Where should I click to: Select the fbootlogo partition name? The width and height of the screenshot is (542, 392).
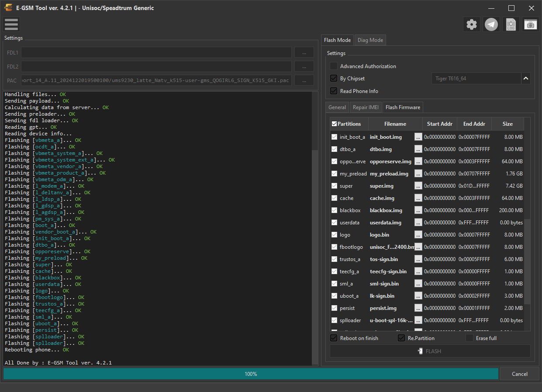pyautogui.click(x=351, y=247)
